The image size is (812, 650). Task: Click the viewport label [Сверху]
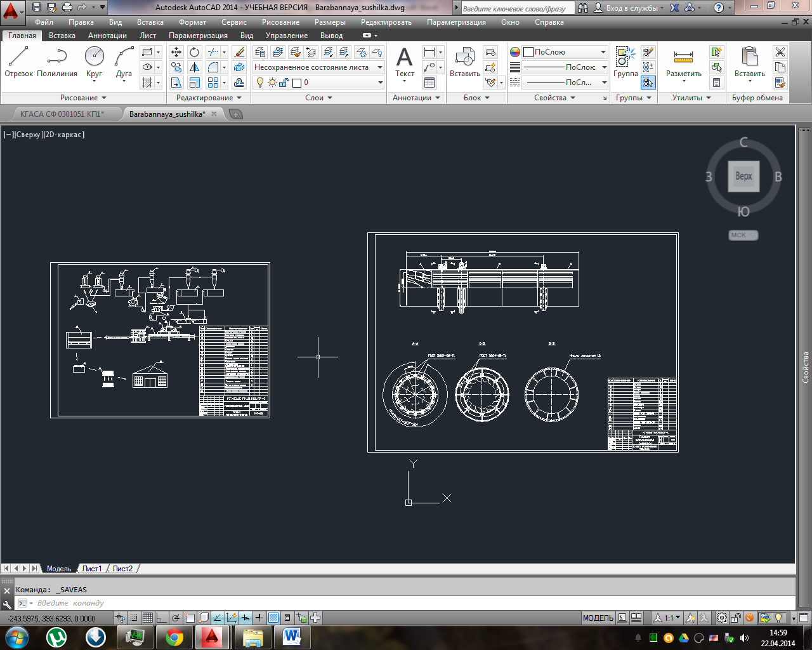(29, 135)
